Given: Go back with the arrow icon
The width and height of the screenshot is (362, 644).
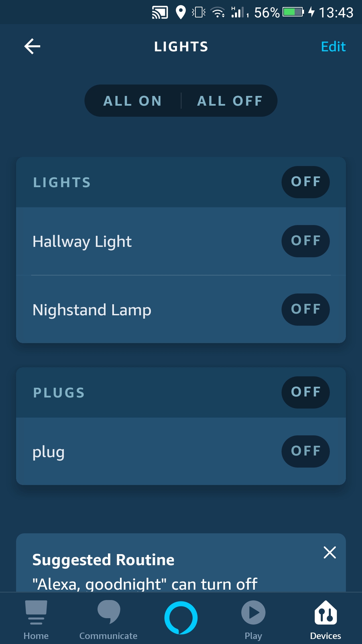Looking at the screenshot, I should point(33,46).
